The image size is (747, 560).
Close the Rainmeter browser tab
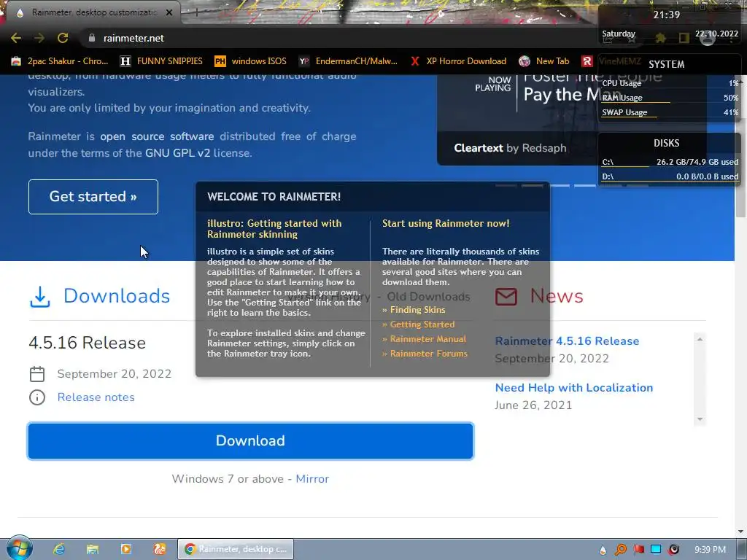[169, 12]
